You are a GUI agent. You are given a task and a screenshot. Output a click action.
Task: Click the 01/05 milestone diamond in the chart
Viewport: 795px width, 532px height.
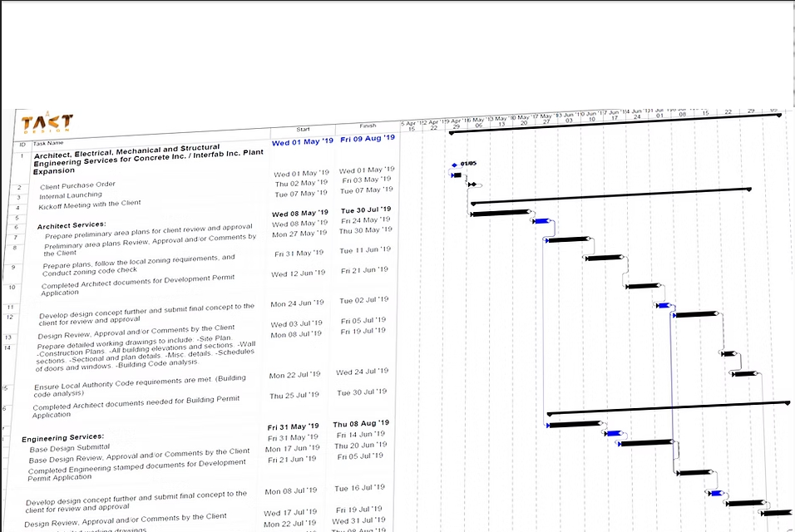tap(454, 165)
